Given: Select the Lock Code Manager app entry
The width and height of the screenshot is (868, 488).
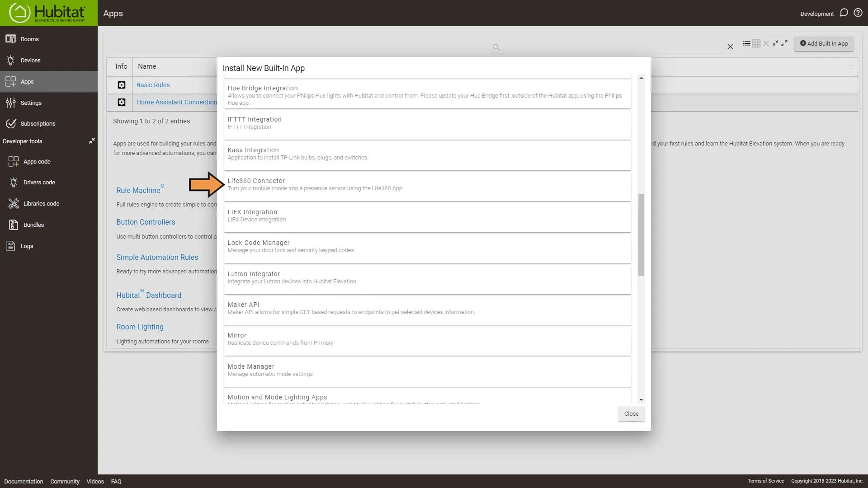Looking at the screenshot, I should pyautogui.click(x=428, y=245).
